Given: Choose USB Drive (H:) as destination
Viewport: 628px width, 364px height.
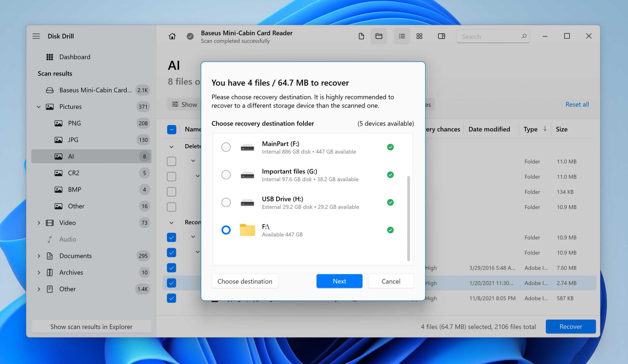Looking at the screenshot, I should click(226, 202).
